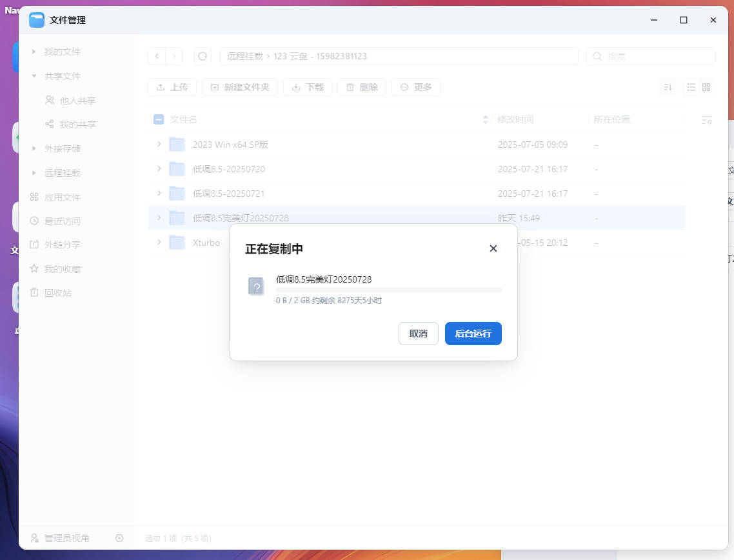Expand selected folder 低调8.5完美灯20250728 in list
The image size is (734, 560).
coord(159,217)
